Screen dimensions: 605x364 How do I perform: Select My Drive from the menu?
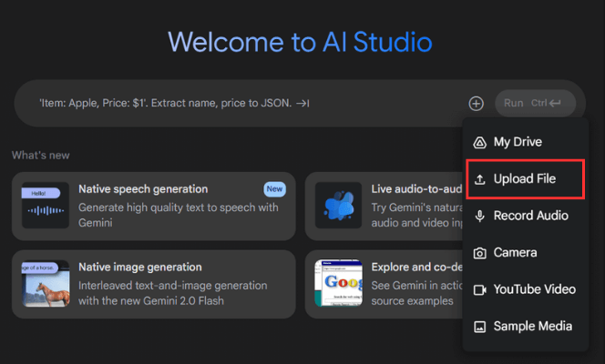coord(518,142)
